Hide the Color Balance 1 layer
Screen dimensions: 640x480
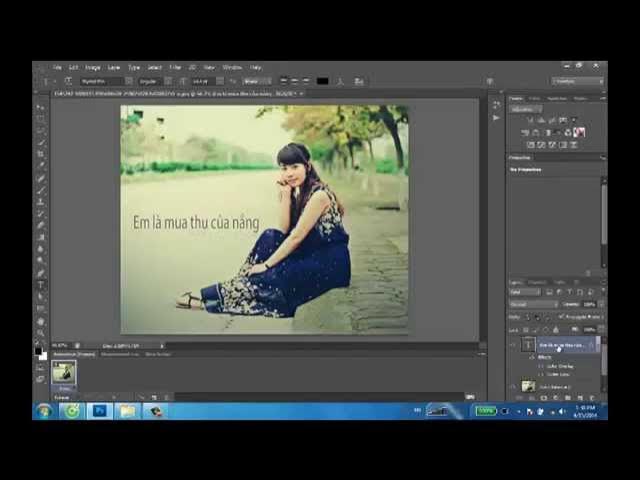click(x=513, y=387)
